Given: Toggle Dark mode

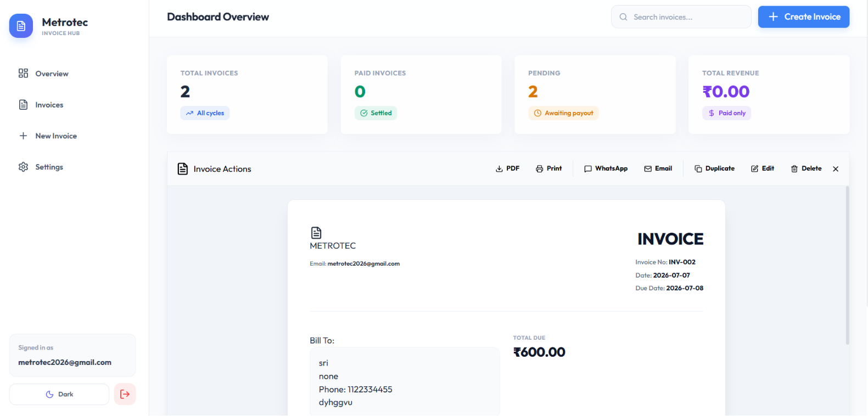Looking at the screenshot, I should (59, 394).
